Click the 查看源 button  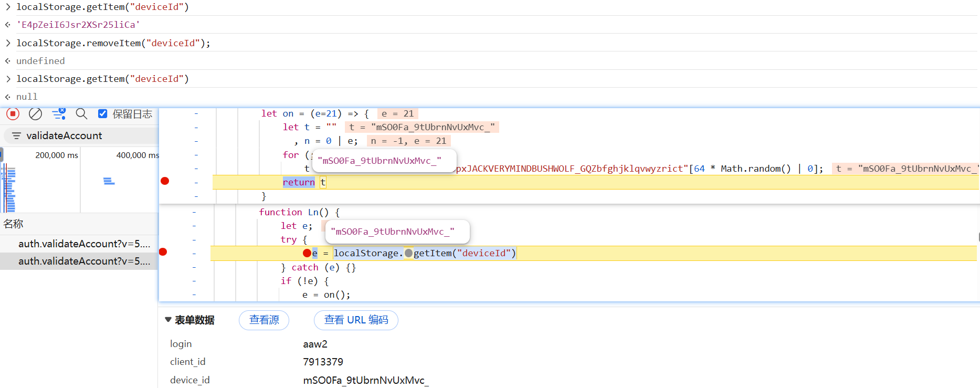point(264,320)
